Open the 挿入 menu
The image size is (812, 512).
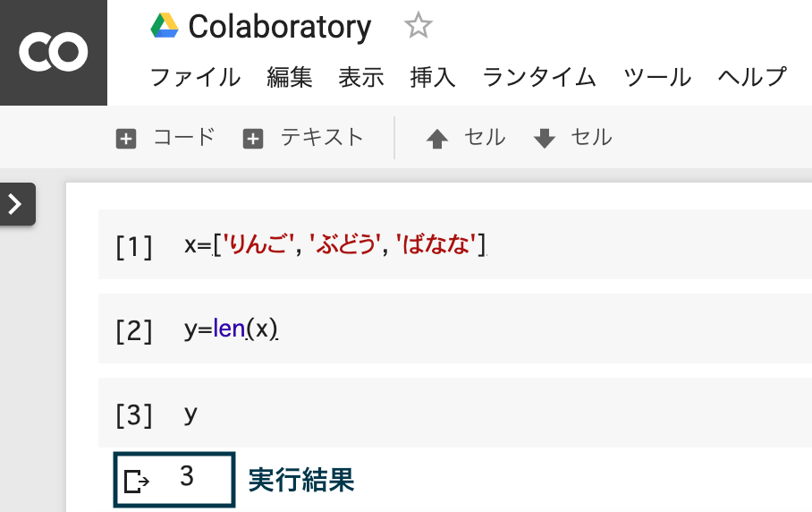point(433,78)
